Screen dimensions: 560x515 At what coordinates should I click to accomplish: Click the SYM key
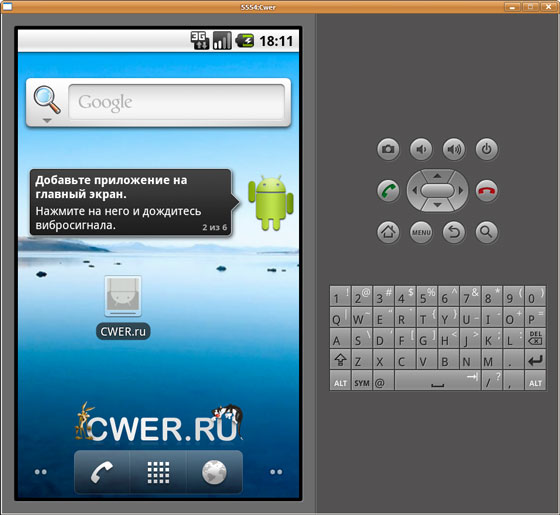[x=362, y=381]
